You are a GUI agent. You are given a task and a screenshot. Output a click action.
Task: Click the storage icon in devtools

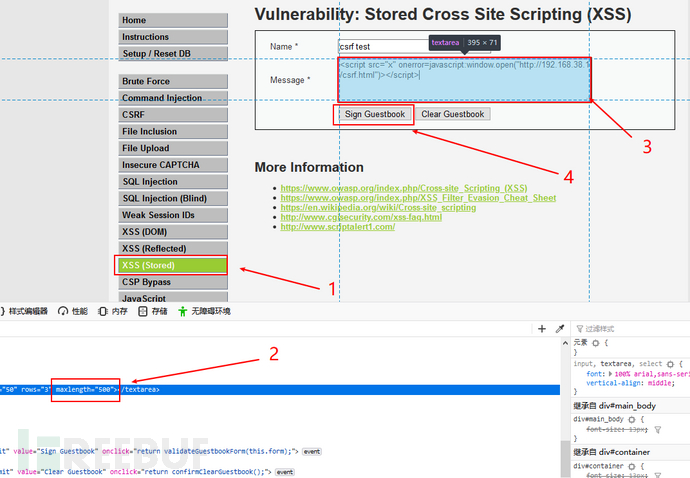pyautogui.click(x=143, y=312)
